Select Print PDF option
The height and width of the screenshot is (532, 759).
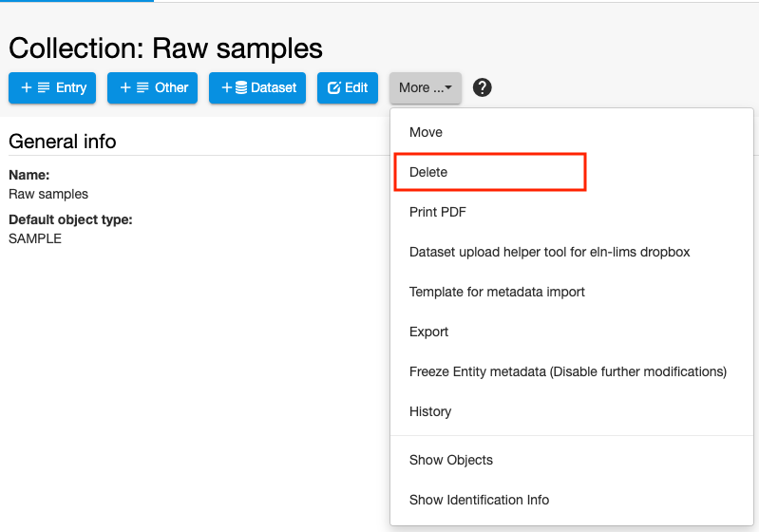tap(572, 212)
